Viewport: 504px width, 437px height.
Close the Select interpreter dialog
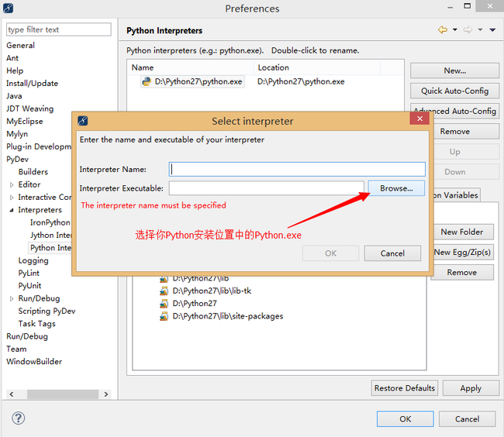point(419,119)
